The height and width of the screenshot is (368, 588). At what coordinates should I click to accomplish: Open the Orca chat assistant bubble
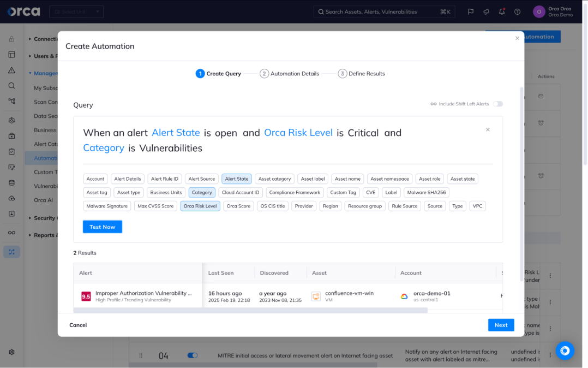click(565, 351)
